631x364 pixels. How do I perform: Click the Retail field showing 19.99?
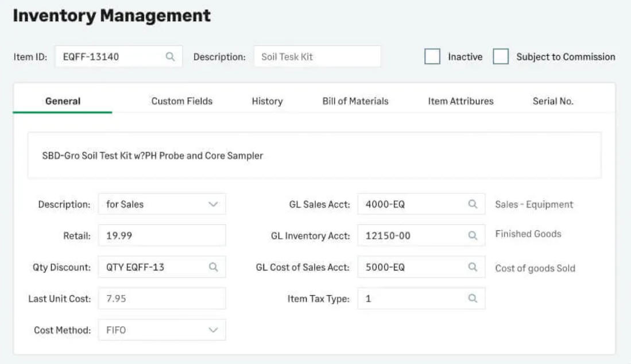[x=162, y=235]
